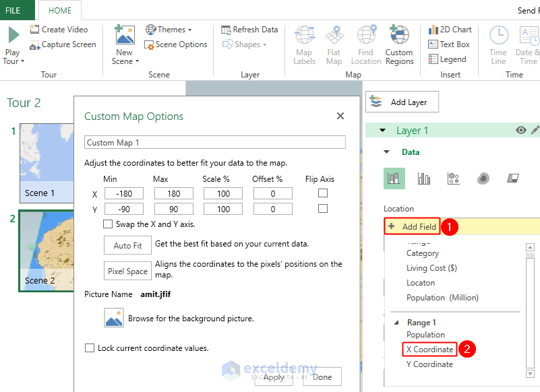Close the Custom Map Options dialog
540x392 pixels.
(x=340, y=116)
